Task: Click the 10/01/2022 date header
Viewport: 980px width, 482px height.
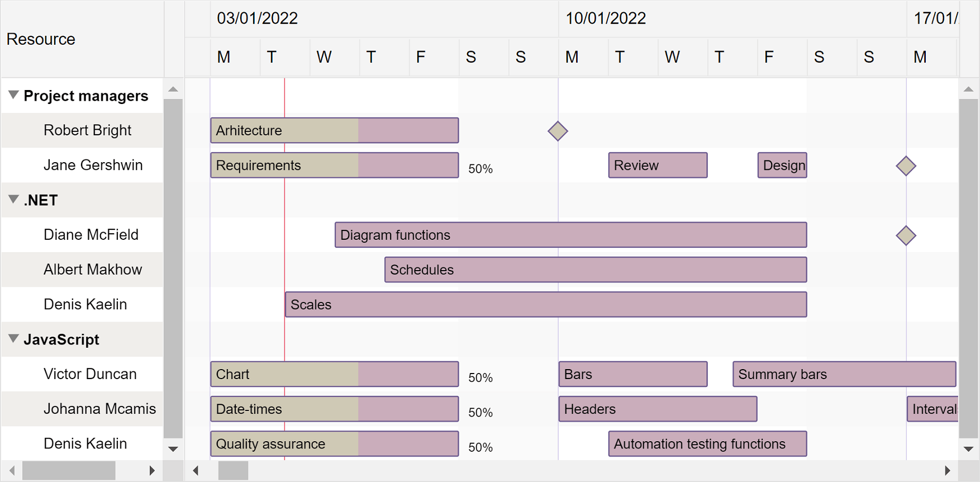Action: [x=606, y=18]
